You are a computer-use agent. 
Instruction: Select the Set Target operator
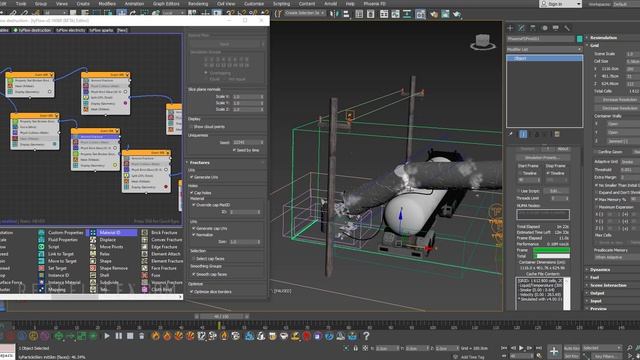[x=57, y=268]
